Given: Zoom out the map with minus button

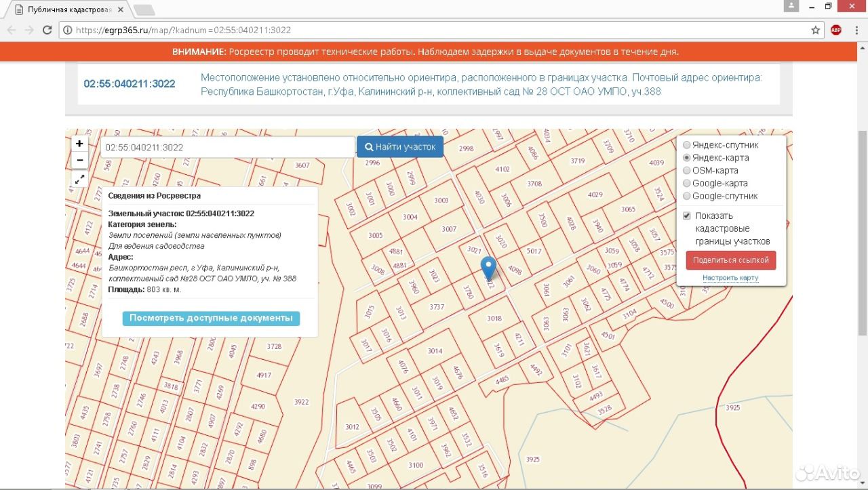Looking at the screenshot, I should [79, 160].
